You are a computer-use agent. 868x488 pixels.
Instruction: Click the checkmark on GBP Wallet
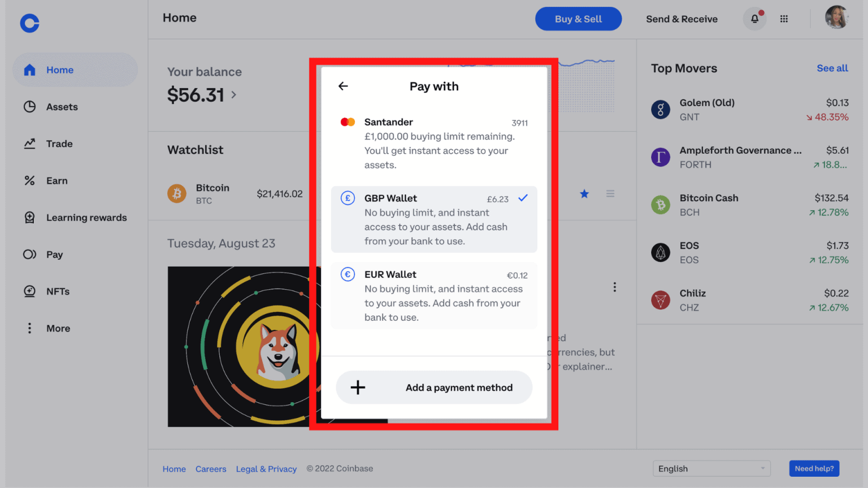[x=523, y=198]
